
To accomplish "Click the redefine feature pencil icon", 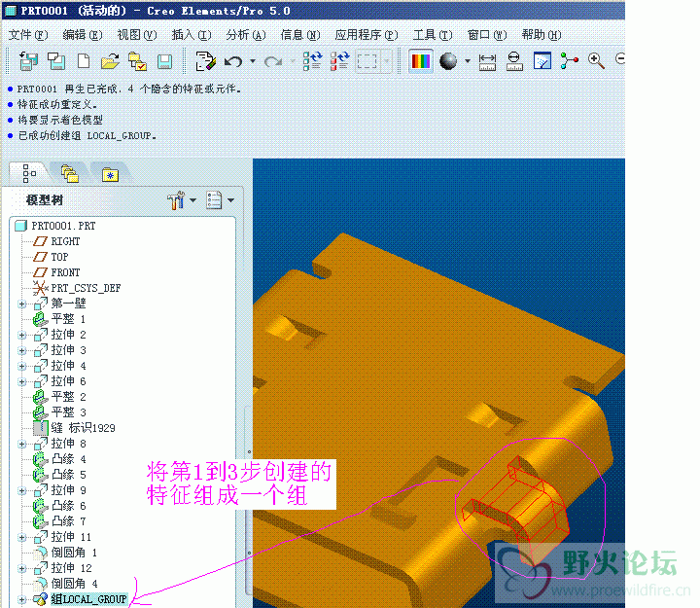I will 205,60.
